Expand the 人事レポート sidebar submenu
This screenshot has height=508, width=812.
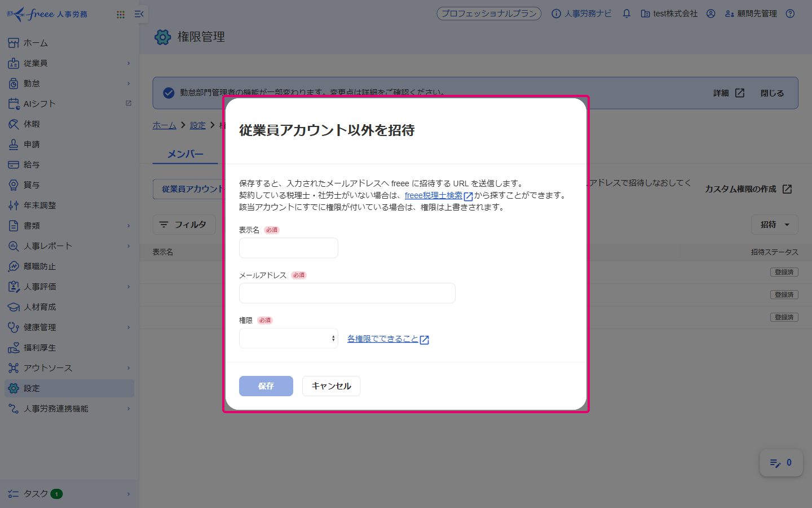click(129, 246)
